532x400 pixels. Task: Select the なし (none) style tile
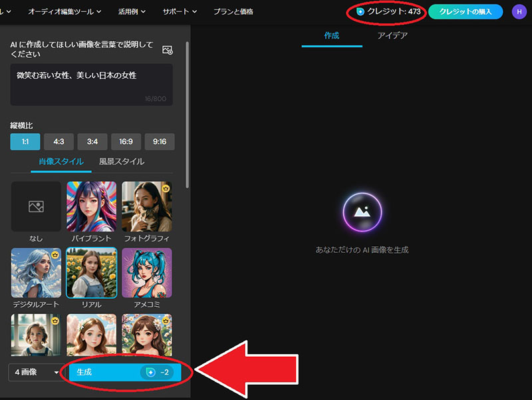click(x=36, y=206)
